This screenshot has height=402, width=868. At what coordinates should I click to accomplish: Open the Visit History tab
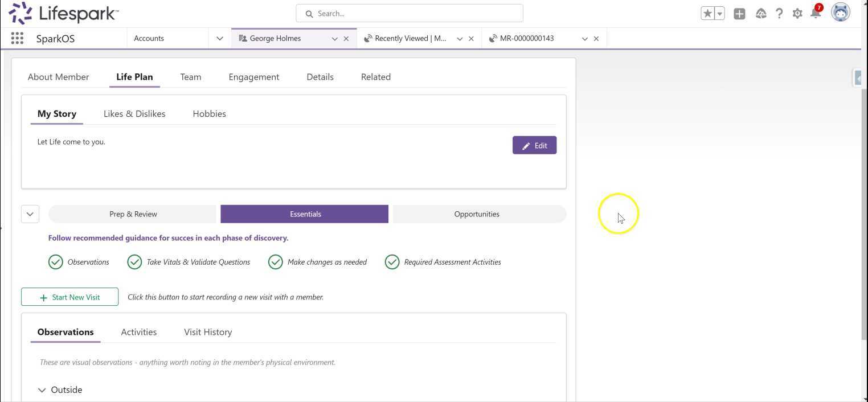coord(208,332)
